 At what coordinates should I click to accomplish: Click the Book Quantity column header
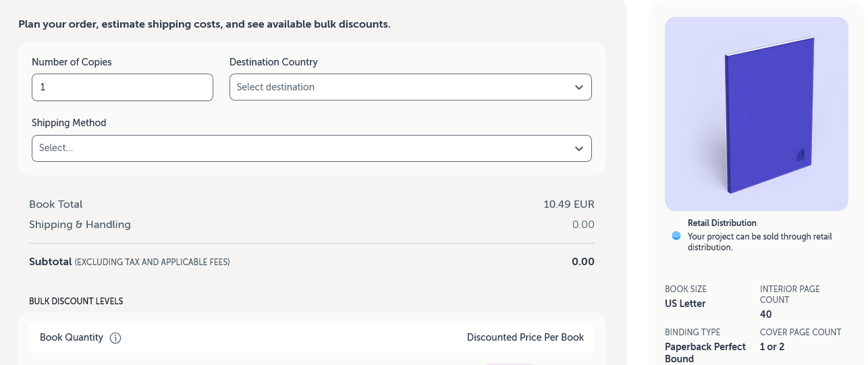click(x=72, y=337)
